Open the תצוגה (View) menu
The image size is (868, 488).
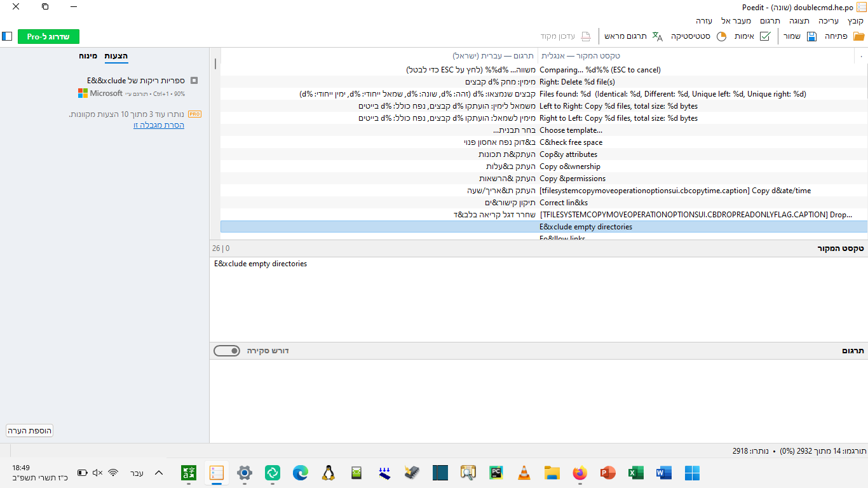(799, 21)
